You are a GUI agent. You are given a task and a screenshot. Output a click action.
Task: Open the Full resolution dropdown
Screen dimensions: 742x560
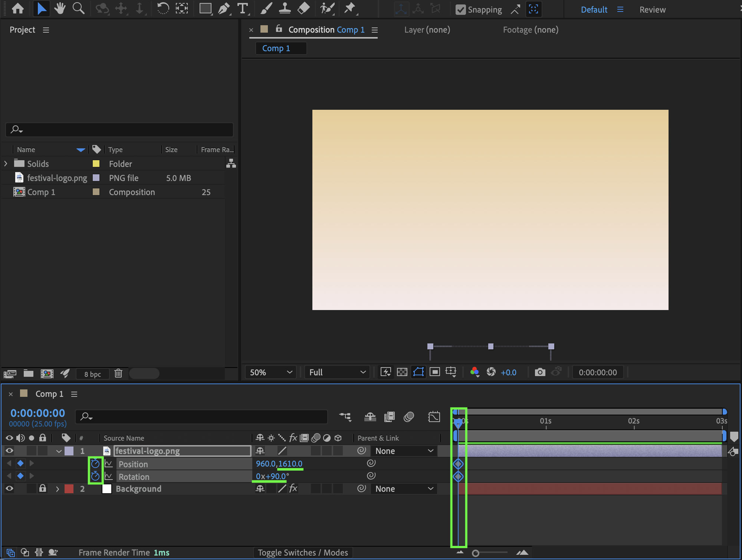(x=337, y=372)
